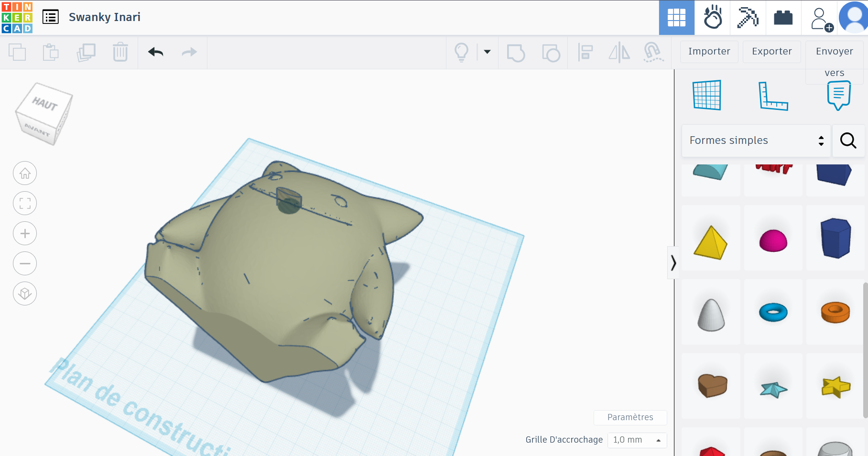Screen dimensions: 868x456
Task: Select the ruler tool icon
Action: click(x=773, y=96)
